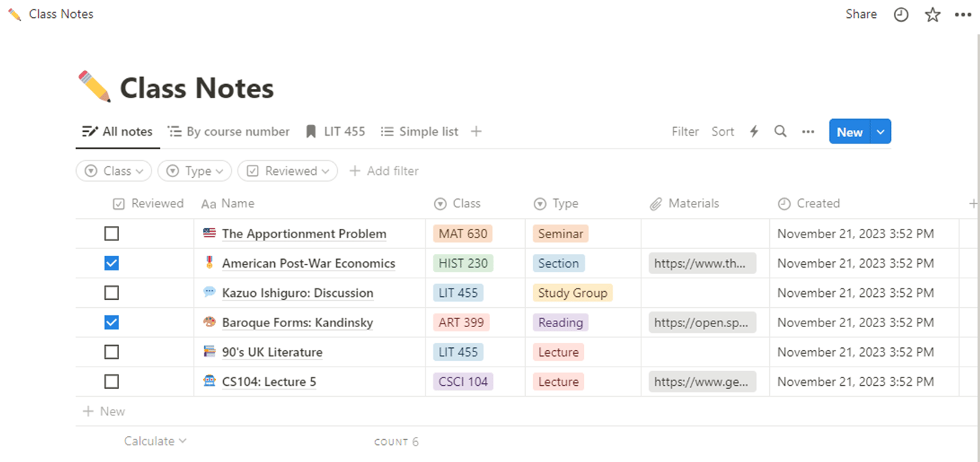This screenshot has width=980, height=462.
Task: Star this page as favorite
Action: click(933, 14)
